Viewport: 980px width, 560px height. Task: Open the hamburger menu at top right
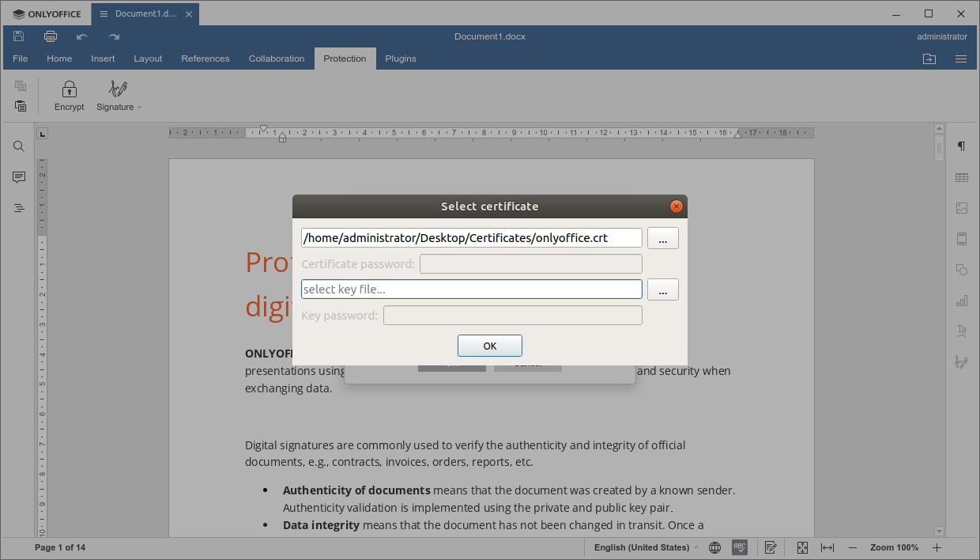point(961,59)
